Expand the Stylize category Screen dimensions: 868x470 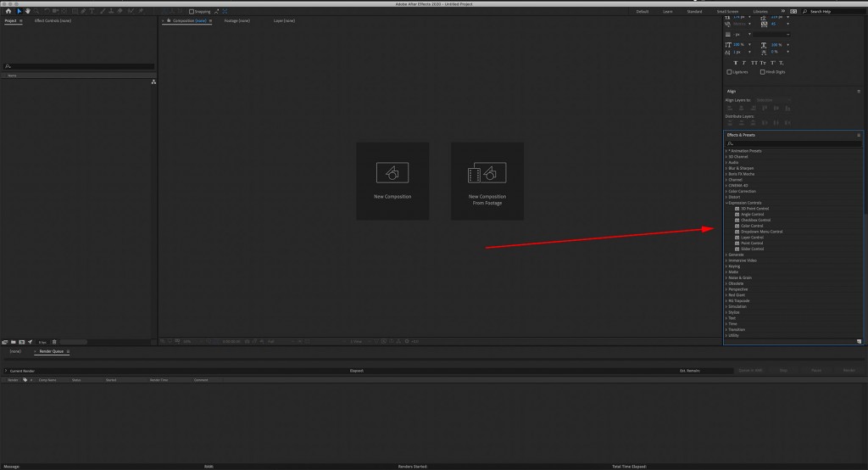(726, 312)
